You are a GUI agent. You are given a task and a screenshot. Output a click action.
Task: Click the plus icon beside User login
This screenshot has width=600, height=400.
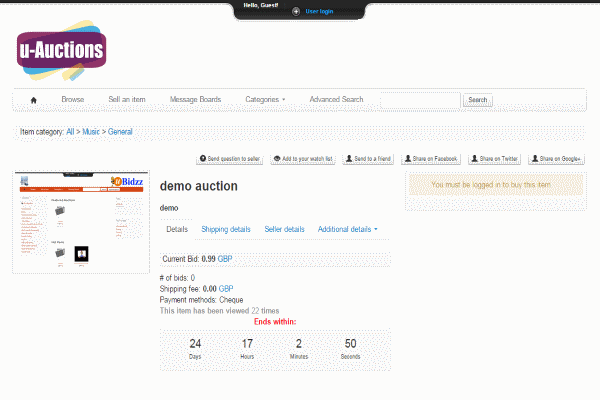(295, 11)
